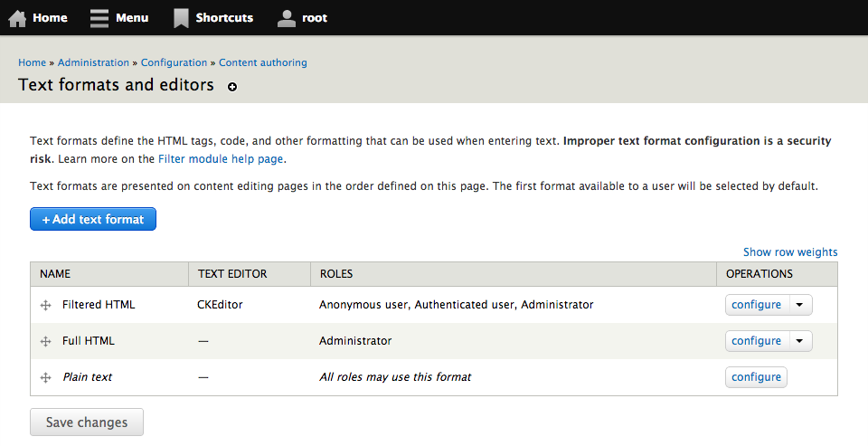Screen dimensions: 868x446
Task: Select the Filtered HTML name text
Action: pyautogui.click(x=99, y=305)
